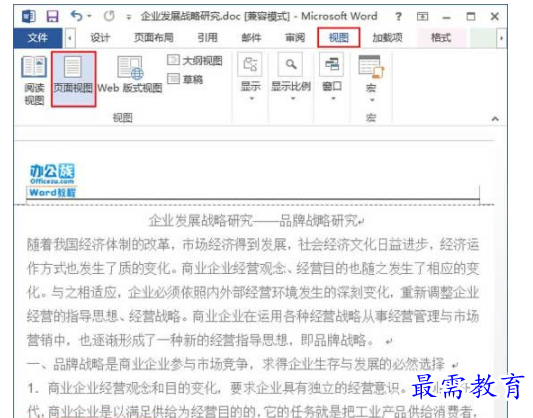Click the 宏 macros icon
The width and height of the screenshot is (533, 418).
point(371,67)
